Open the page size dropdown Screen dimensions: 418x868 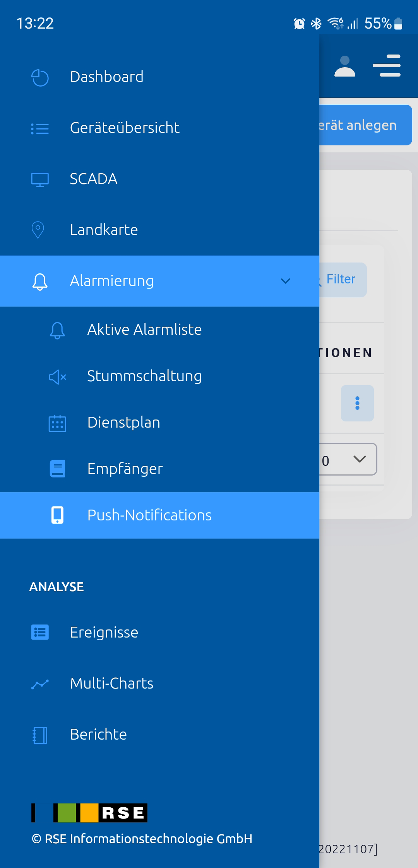[x=348, y=459]
